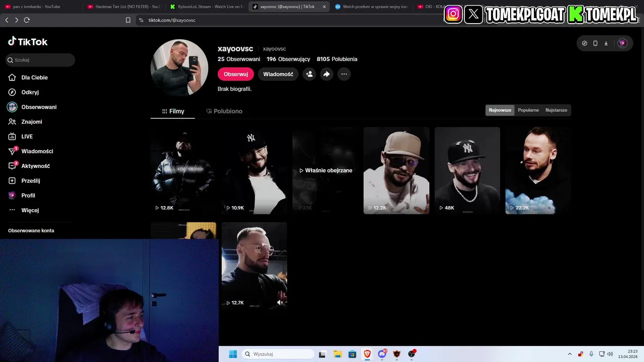Open Znajomi in the sidebar
Image resolution: width=644 pixels, height=362 pixels.
coord(25,122)
